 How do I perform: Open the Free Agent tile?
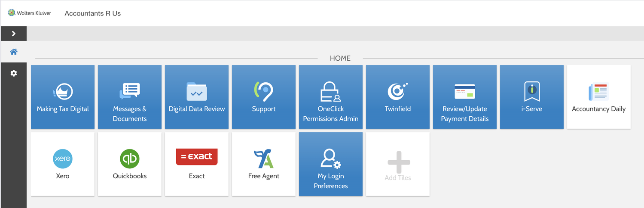tap(264, 164)
